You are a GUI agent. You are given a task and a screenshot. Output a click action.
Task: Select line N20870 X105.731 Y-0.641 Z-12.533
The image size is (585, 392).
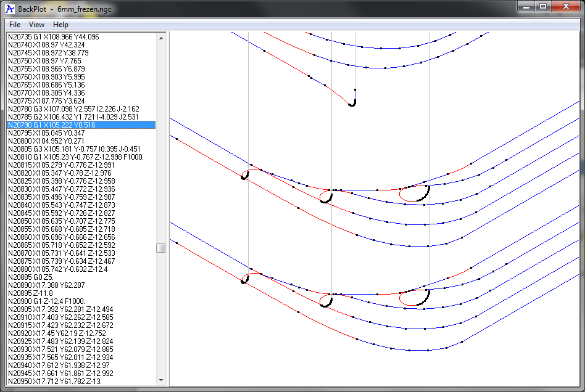point(81,253)
